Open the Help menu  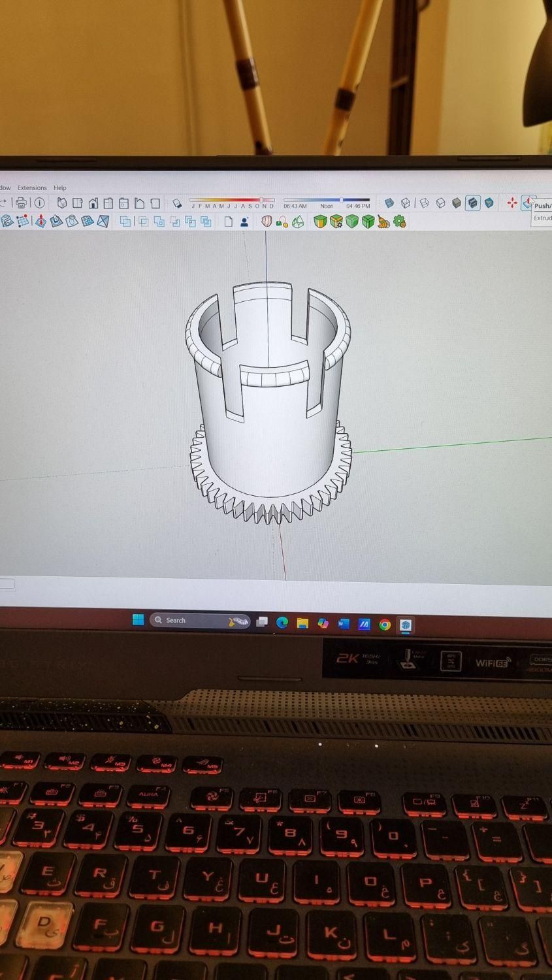(x=60, y=188)
